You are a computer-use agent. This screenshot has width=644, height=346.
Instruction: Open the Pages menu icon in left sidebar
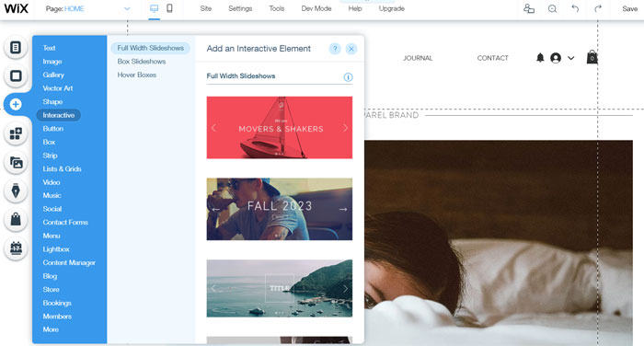tap(16, 48)
